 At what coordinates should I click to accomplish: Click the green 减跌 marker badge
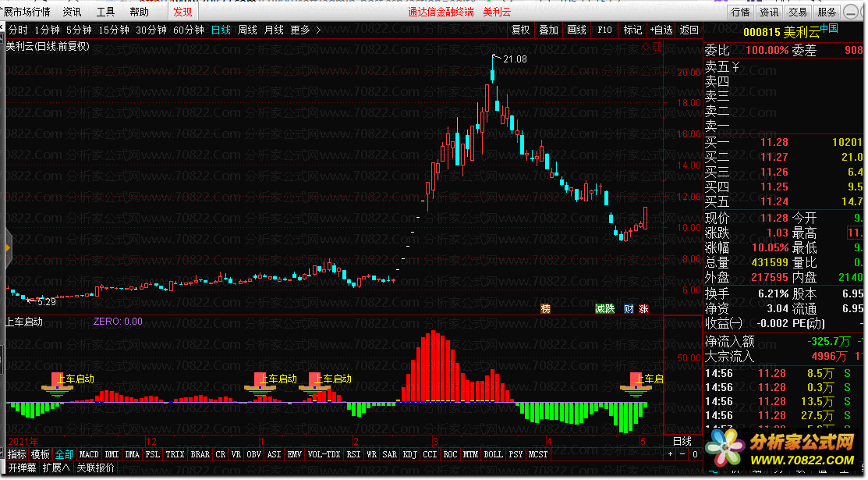[x=604, y=309]
